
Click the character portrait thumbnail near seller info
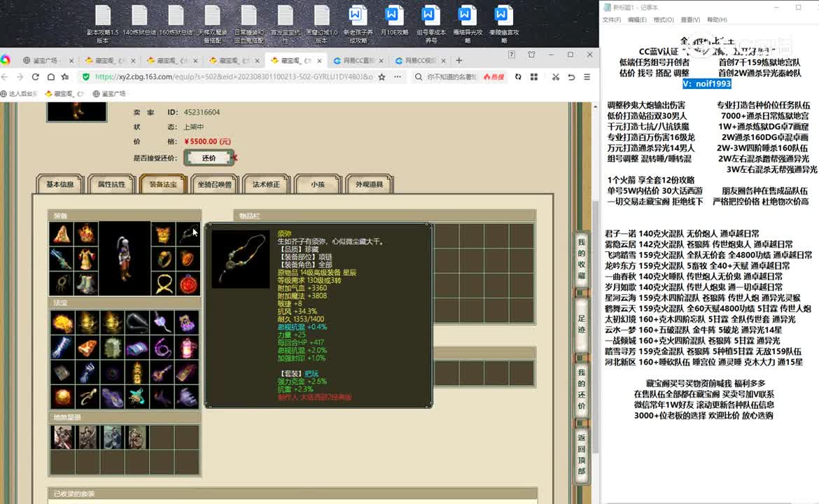point(77,112)
